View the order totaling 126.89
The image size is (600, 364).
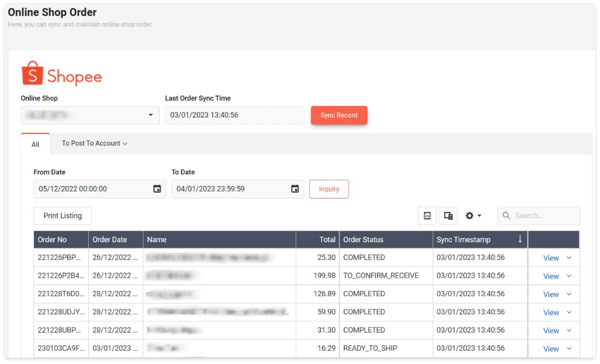[551, 295]
